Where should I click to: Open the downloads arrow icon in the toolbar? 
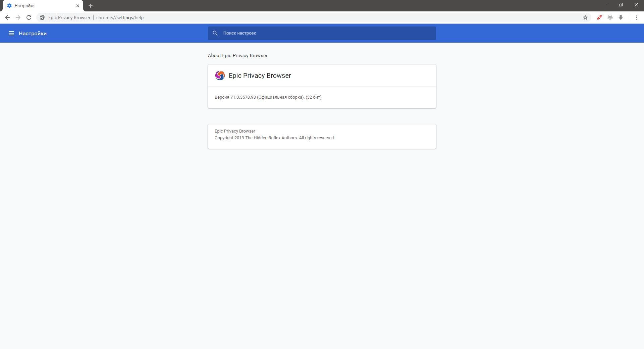coord(621,17)
